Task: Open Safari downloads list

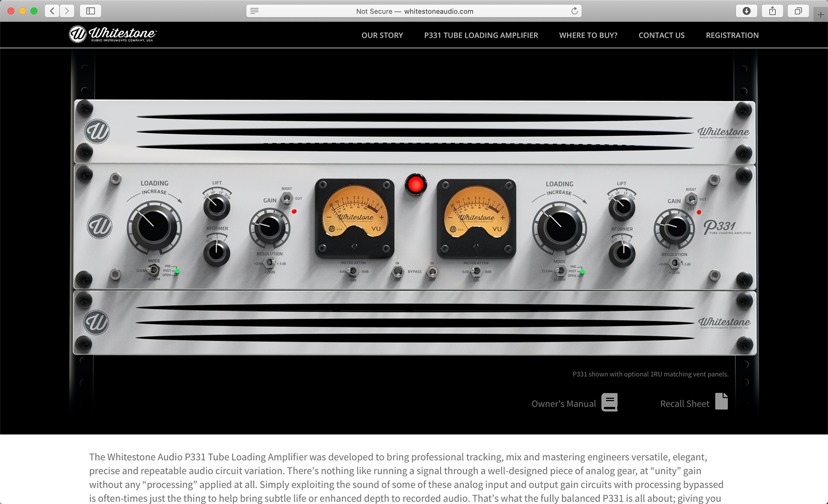Action: pos(746,11)
